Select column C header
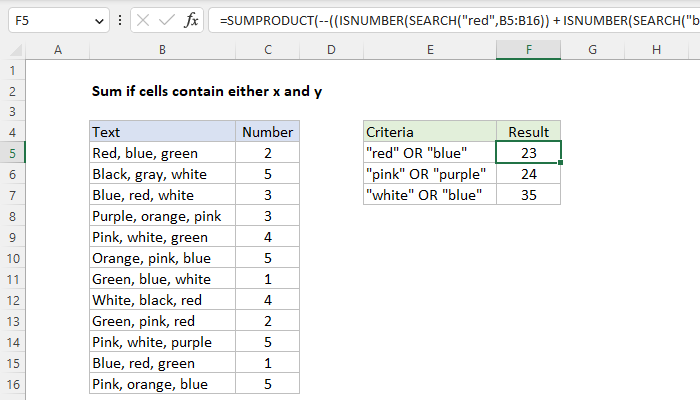 point(267,50)
